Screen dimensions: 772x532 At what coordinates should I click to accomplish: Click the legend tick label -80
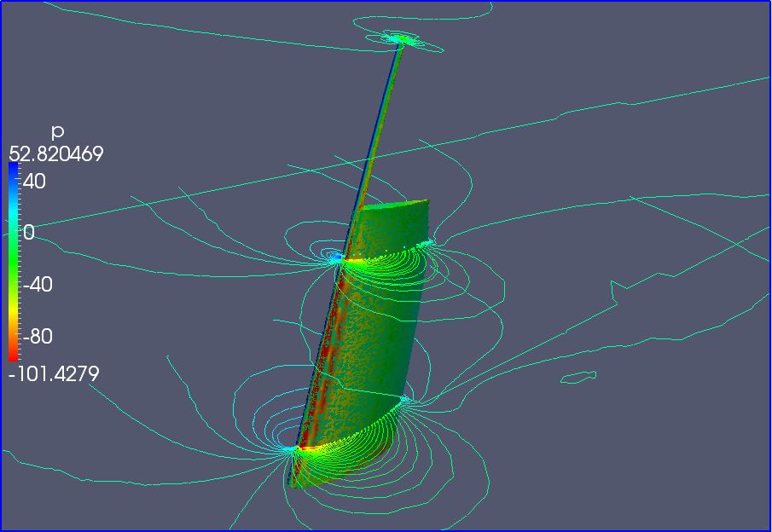click(x=38, y=336)
